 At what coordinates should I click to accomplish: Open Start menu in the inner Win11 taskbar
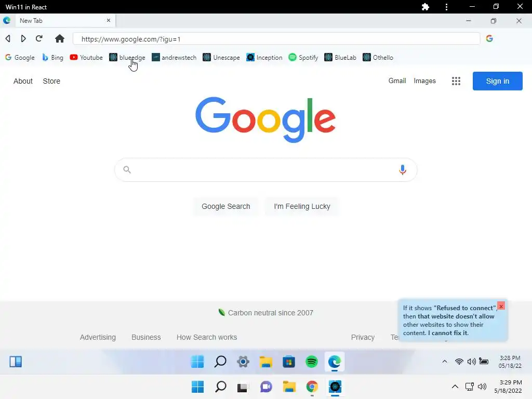pyautogui.click(x=197, y=362)
